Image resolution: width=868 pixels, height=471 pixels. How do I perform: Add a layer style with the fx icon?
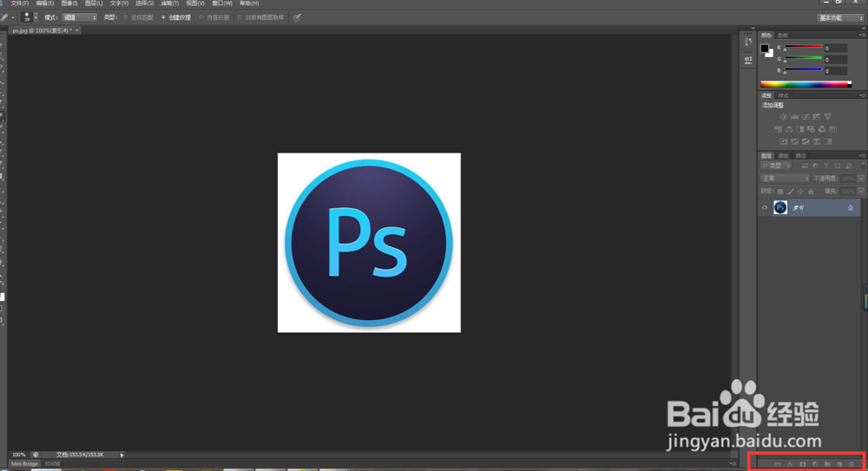tap(791, 464)
